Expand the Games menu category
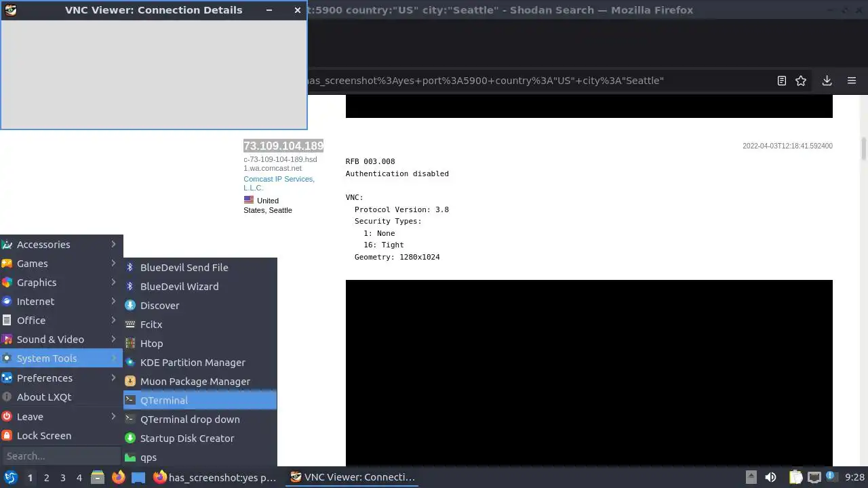The height and width of the screenshot is (488, 868). (x=61, y=264)
